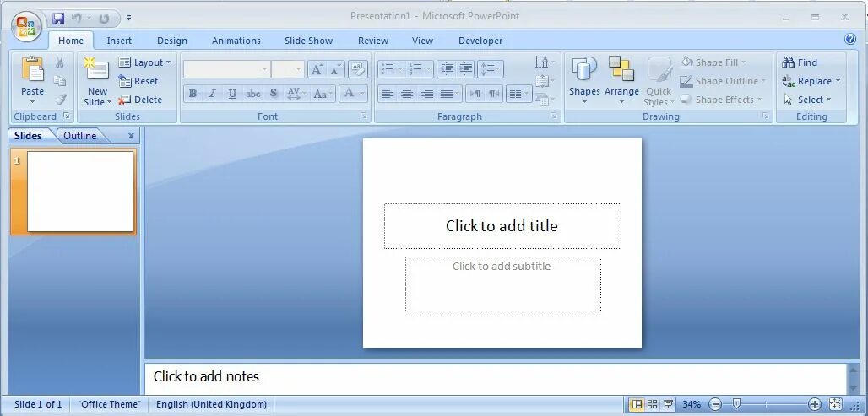The height and width of the screenshot is (416, 868).
Task: Toggle Align Text Right
Action: (426, 94)
